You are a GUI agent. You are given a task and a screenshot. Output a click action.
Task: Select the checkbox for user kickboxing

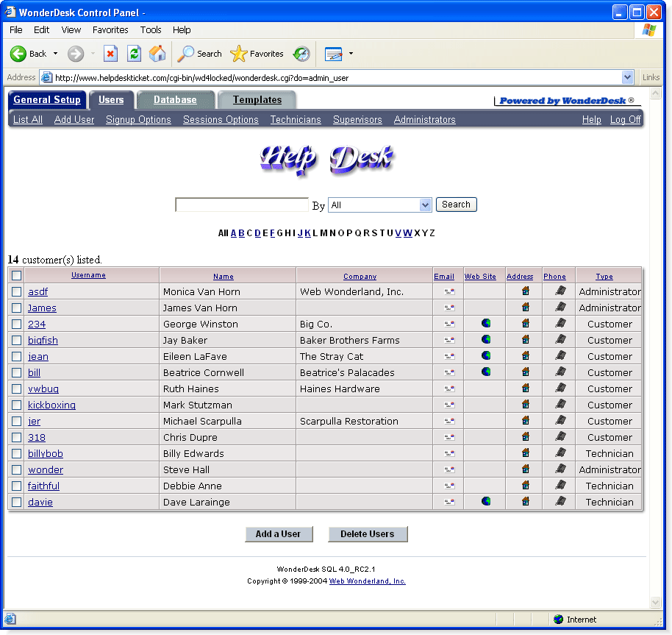tap(16, 405)
